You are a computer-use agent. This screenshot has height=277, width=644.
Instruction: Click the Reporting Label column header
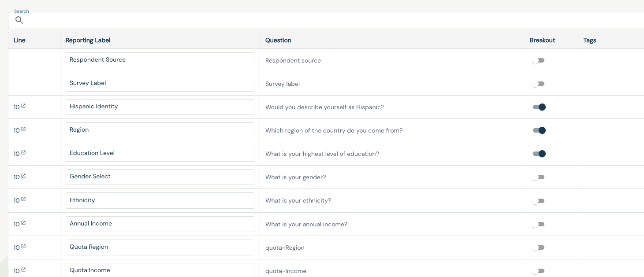(x=88, y=40)
